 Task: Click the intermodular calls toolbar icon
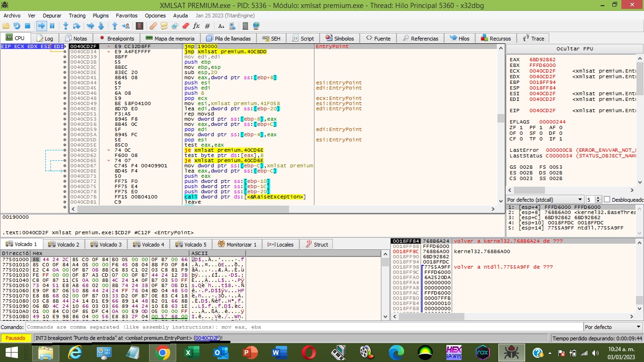(x=231, y=26)
